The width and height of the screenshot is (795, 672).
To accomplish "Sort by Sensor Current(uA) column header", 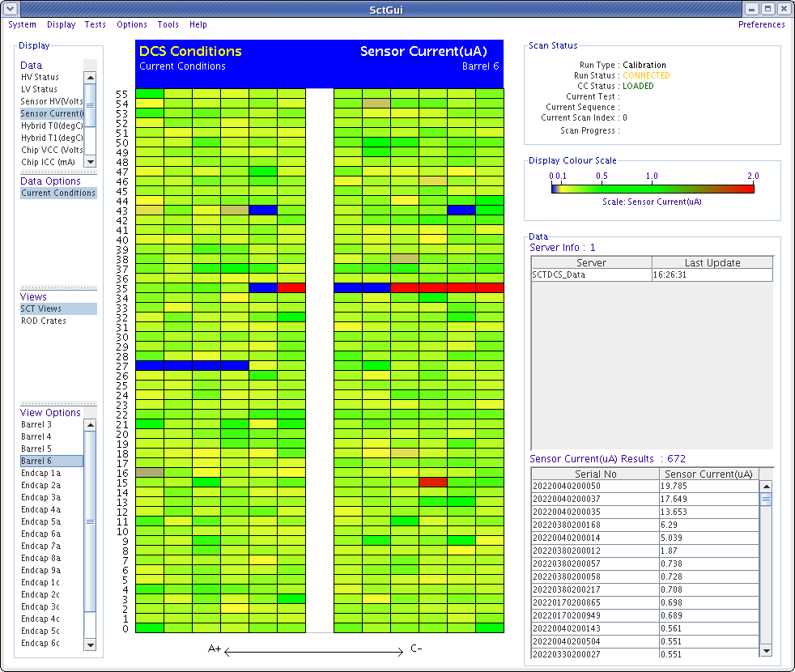I will 707,474.
